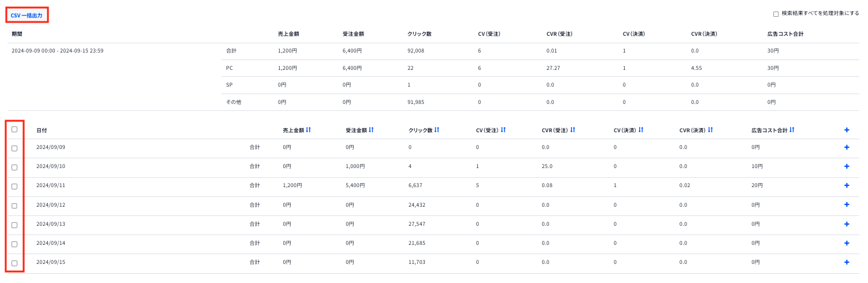The height and width of the screenshot is (283, 868).
Task: Click CVR(決済) value 0.02
Action: coord(685,185)
